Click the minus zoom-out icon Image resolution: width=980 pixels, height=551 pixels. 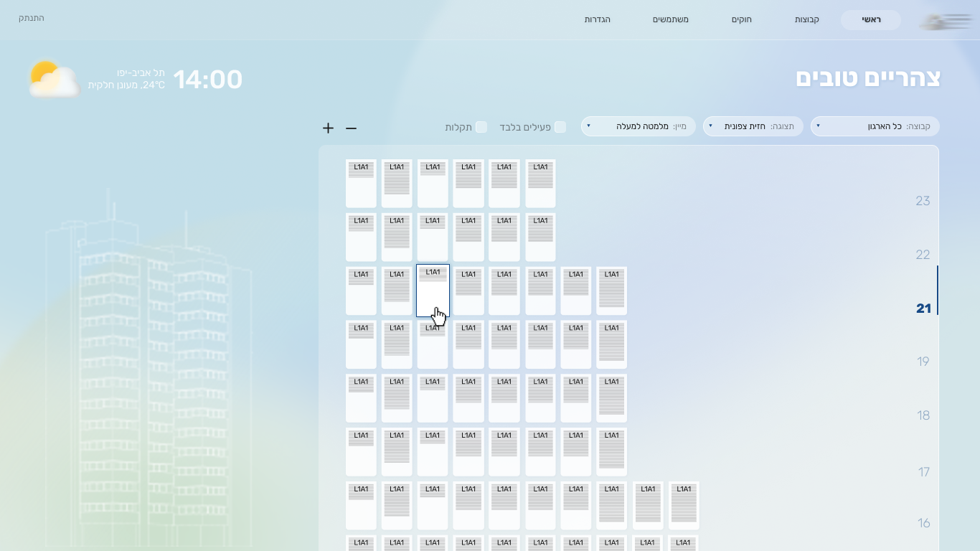(351, 128)
